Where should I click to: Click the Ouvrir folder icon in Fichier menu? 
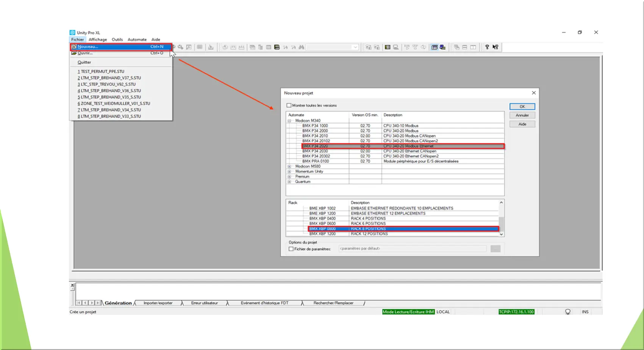[74, 53]
